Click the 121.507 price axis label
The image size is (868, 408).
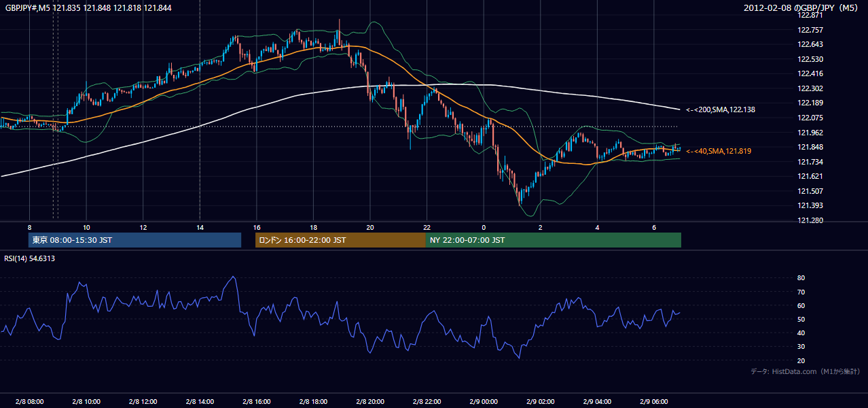click(810, 191)
